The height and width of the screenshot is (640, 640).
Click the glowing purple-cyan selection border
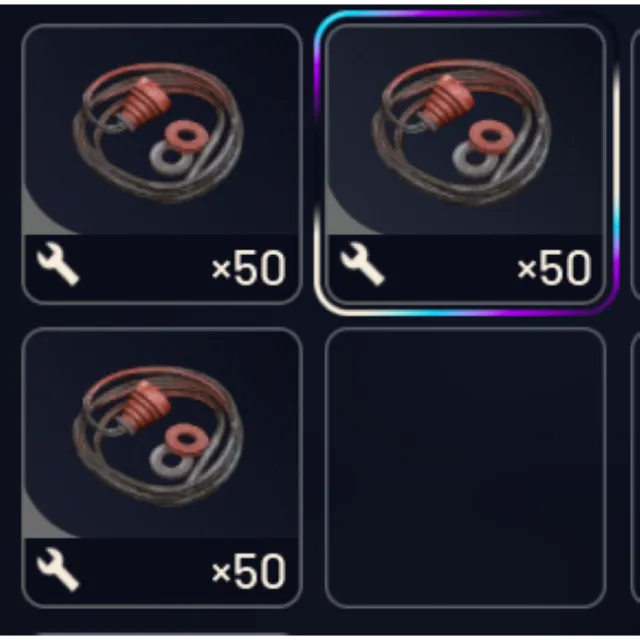tap(466, 313)
